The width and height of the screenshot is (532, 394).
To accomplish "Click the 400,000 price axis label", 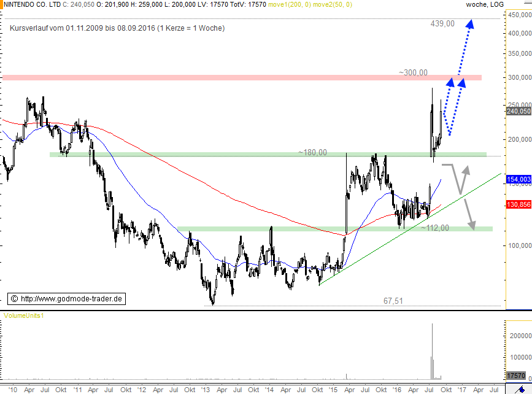I will pos(520,33).
